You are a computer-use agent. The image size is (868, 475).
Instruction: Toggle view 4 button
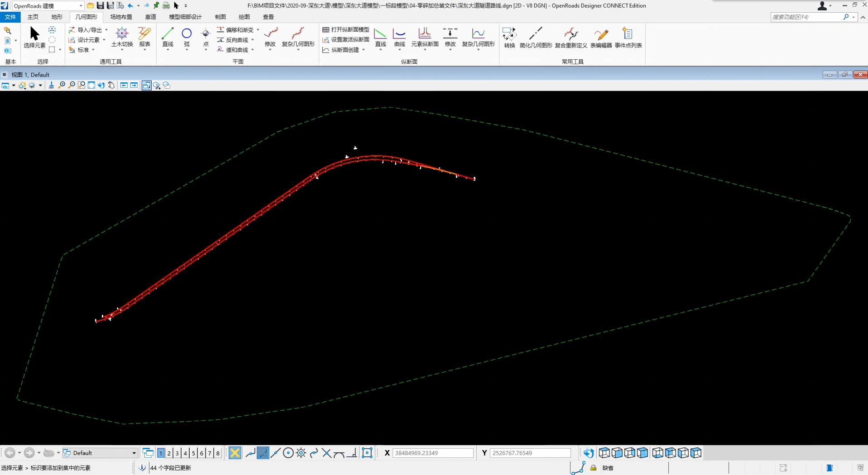(x=185, y=453)
